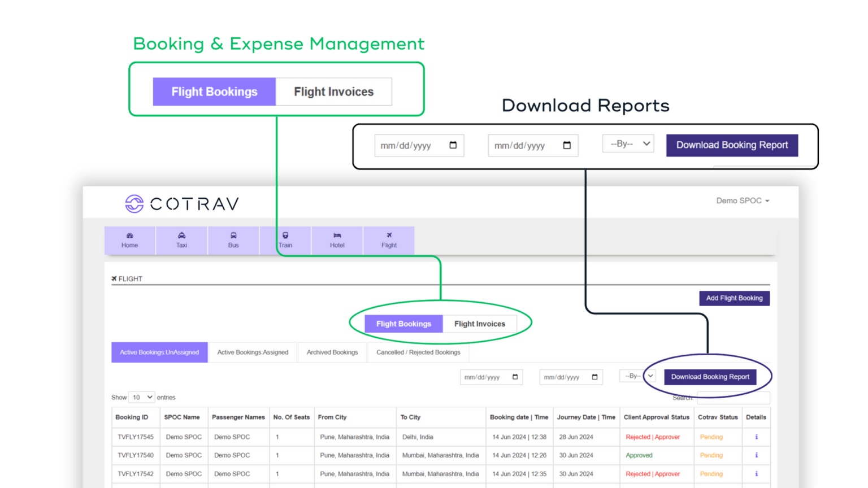Screen dimensions: 868x488
Task: Select the small Flight Bookings tab above the table
Action: pyautogui.click(x=403, y=324)
